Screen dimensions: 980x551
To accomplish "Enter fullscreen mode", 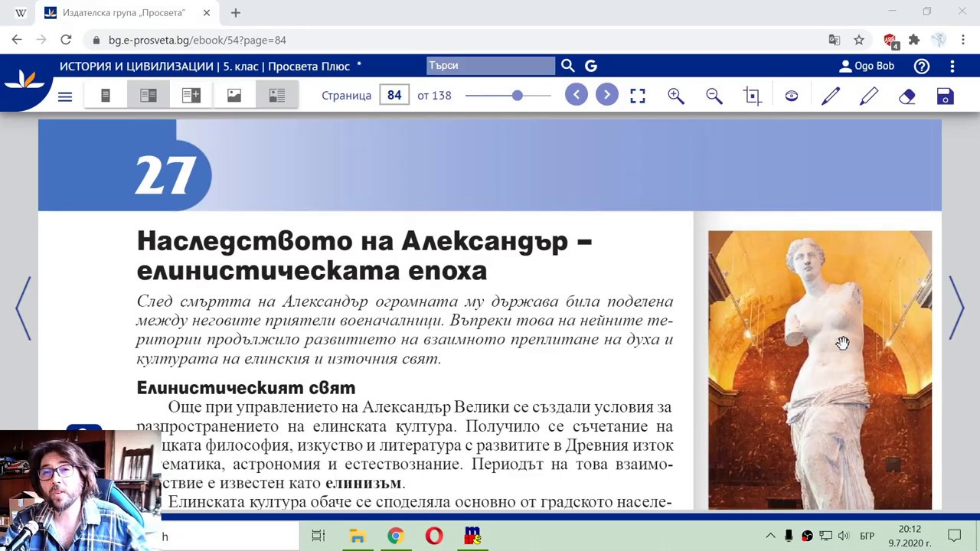I will coord(638,96).
